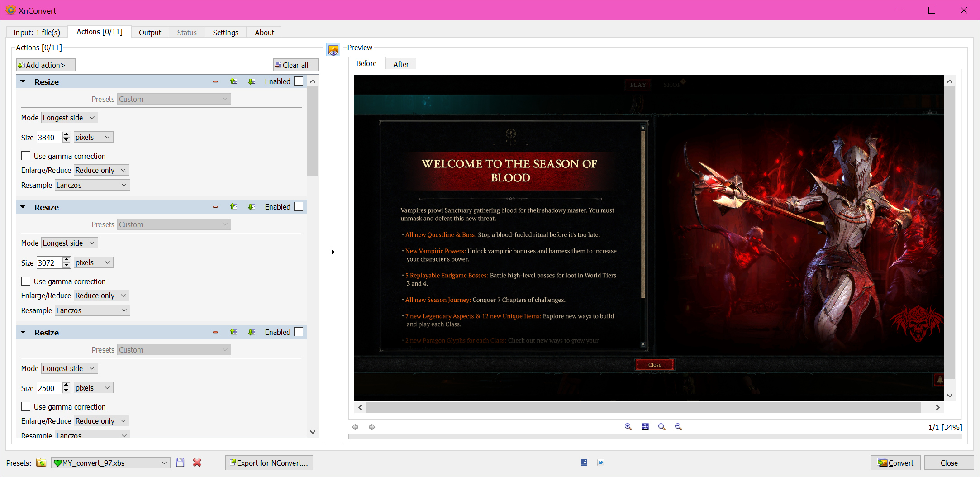Click the Convert button
Screen dimensions: 980x477
(x=895, y=463)
